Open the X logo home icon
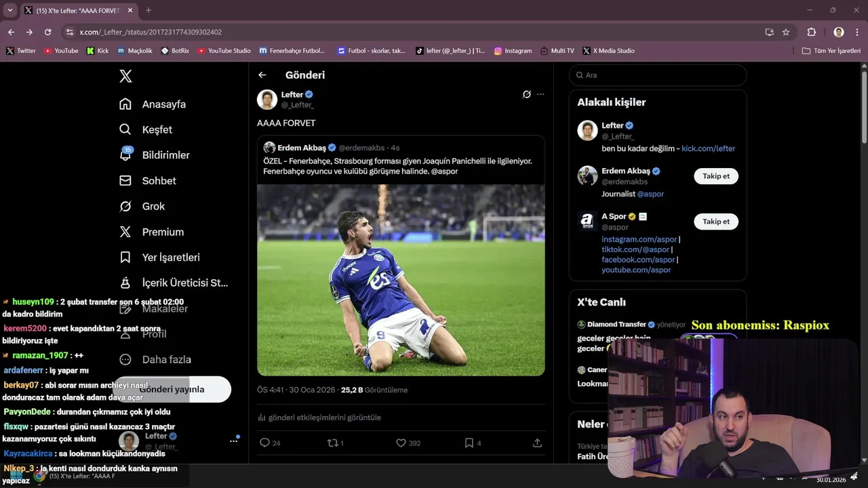 click(x=125, y=76)
